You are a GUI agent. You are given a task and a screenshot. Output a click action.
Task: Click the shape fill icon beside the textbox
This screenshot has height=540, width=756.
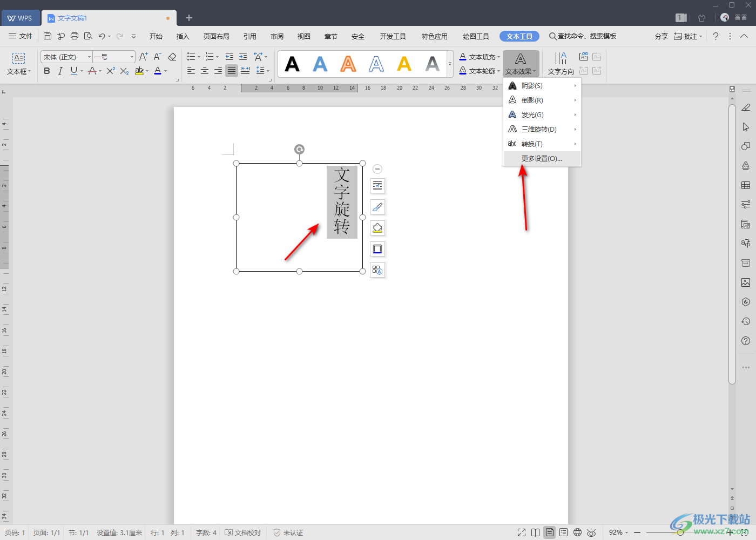pos(377,228)
